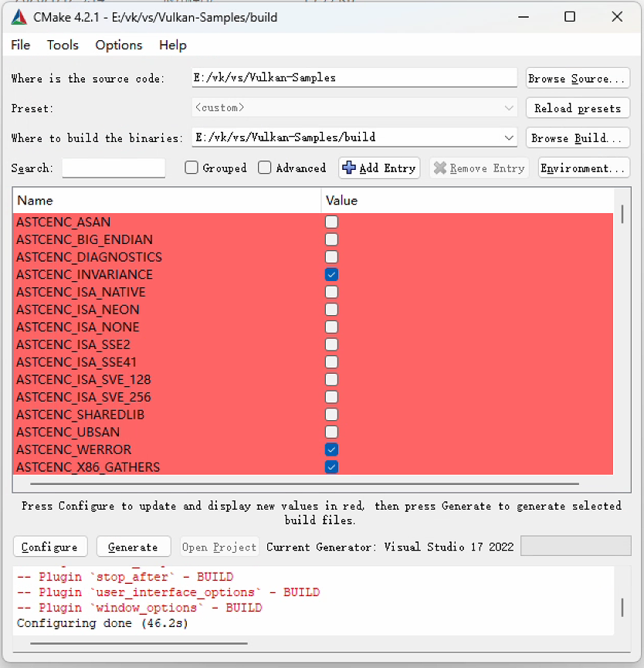The width and height of the screenshot is (644, 668).
Task: Check the ASTCENC_SHAREDLIB checkbox
Action: 331,415
